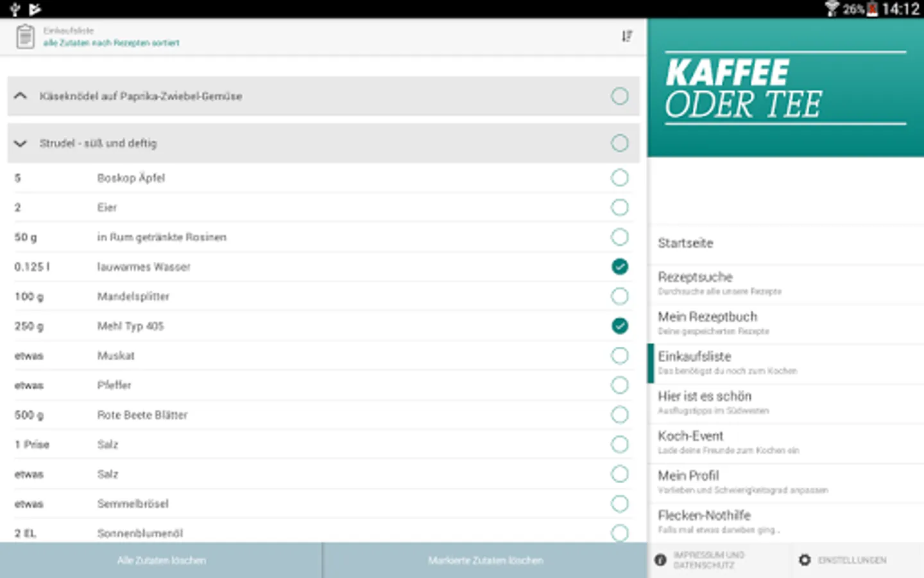
Task: Uncheck Mehl Typ 405
Action: point(620,326)
